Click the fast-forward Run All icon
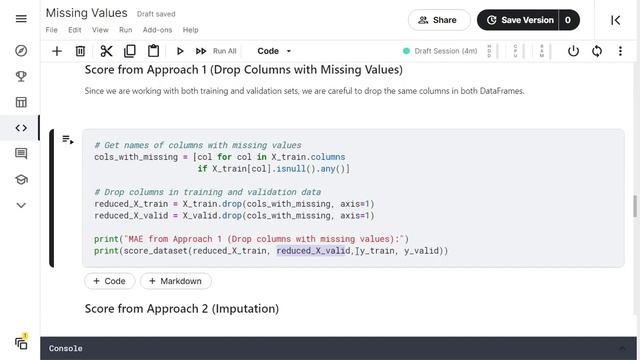This screenshot has width=640, height=360. click(201, 51)
